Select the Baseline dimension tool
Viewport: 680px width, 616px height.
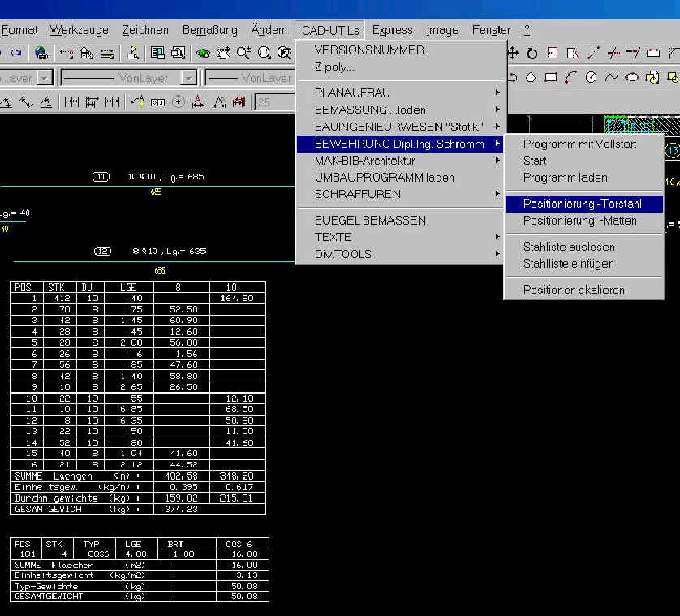(92, 102)
